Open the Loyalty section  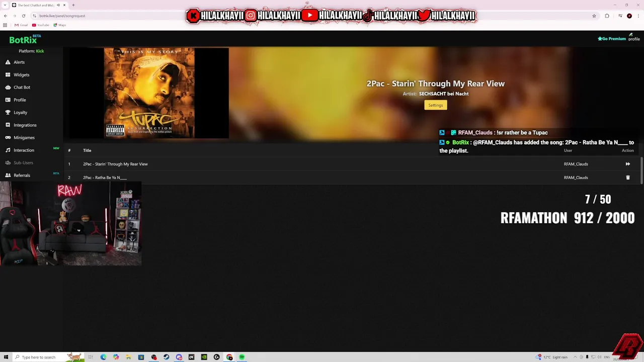pyautogui.click(x=16, y=113)
